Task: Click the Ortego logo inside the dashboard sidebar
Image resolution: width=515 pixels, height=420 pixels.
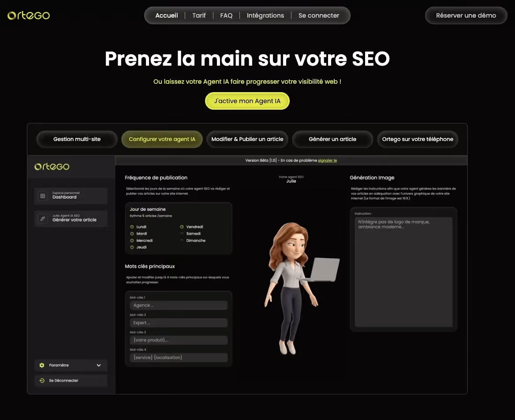Action: click(52, 167)
